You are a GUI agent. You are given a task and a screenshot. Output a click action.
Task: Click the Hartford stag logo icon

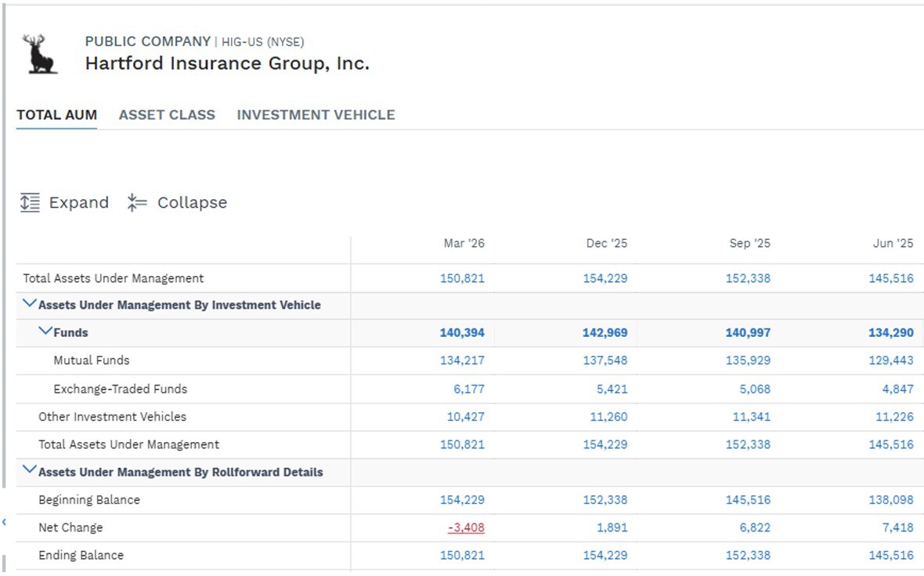pos(39,53)
